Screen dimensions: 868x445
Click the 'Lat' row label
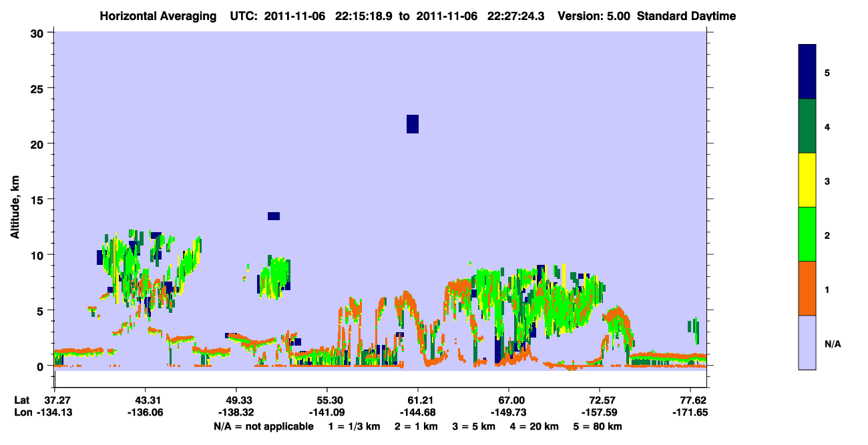(x=21, y=400)
